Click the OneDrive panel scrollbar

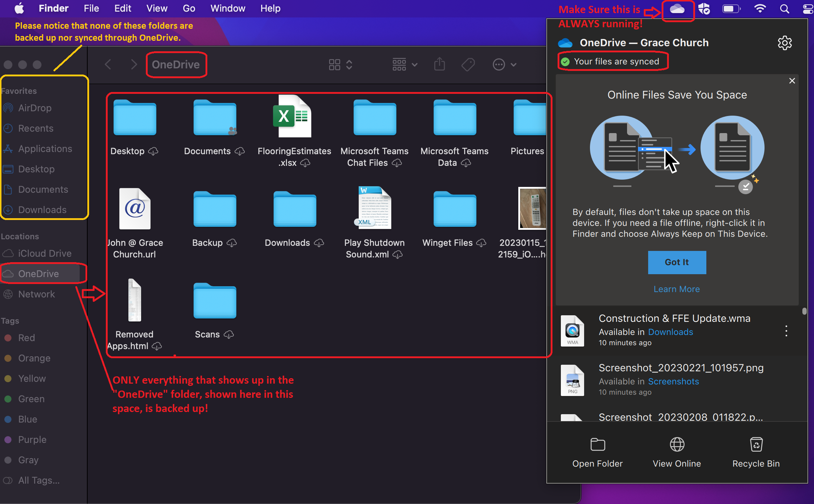804,311
